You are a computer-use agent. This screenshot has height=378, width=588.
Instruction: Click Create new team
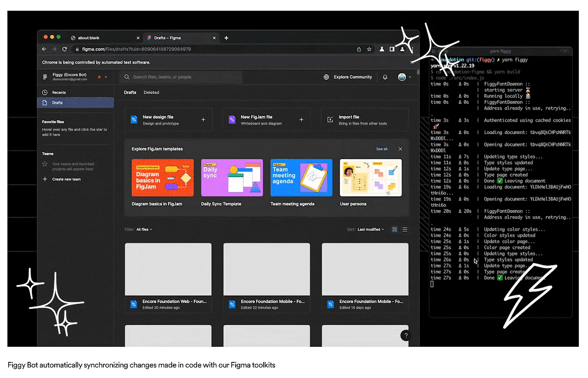click(67, 179)
